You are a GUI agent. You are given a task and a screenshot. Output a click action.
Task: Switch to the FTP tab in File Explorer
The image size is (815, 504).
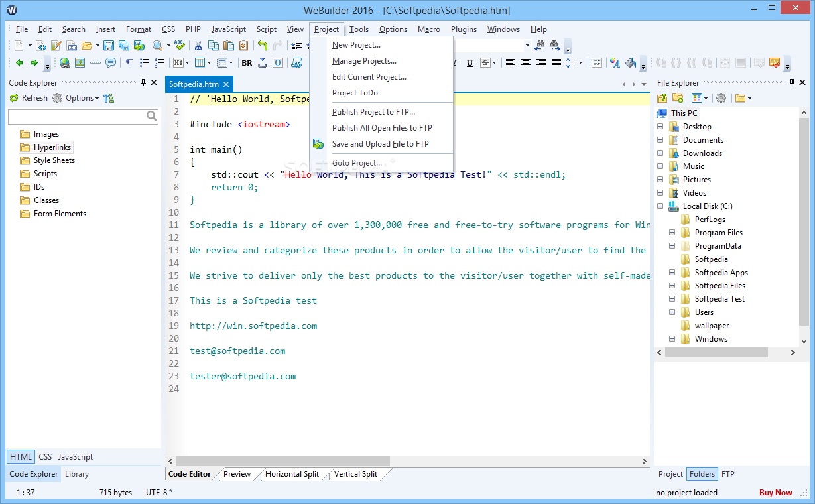(x=728, y=474)
